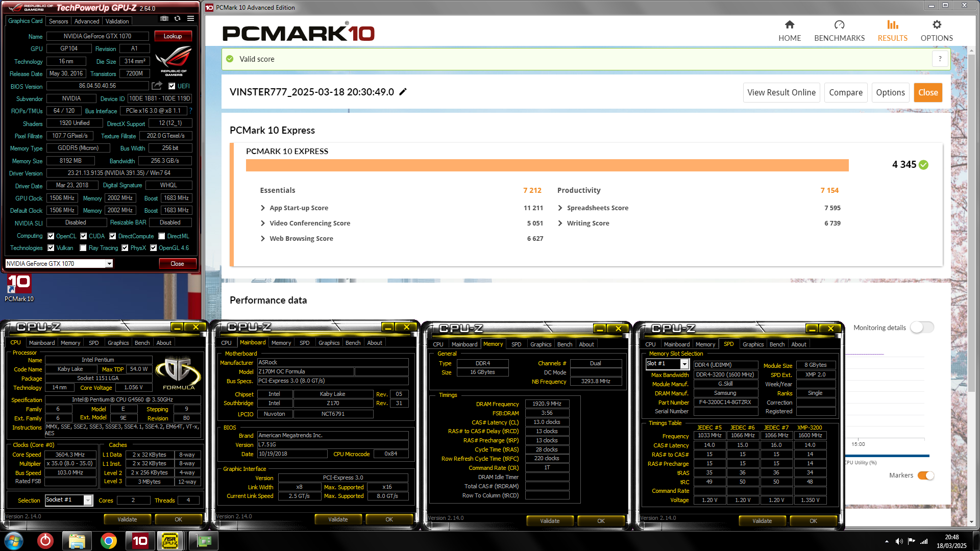Screen dimensions: 980x551
Task: Open File Explorer from taskbar
Action: tap(77, 541)
